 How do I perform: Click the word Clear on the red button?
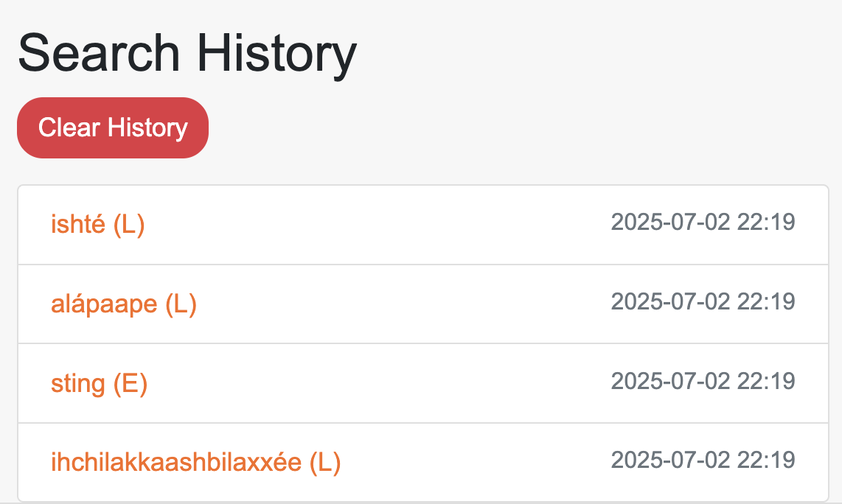tap(69, 127)
